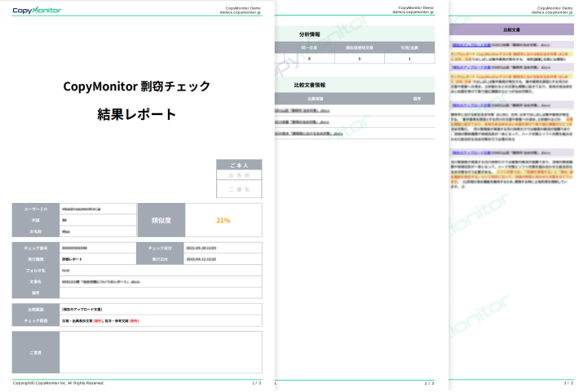The width and height of the screenshot is (588, 392).
Task: Click the 'チェック範囲' label cell
Action: pyautogui.click(x=36, y=321)
